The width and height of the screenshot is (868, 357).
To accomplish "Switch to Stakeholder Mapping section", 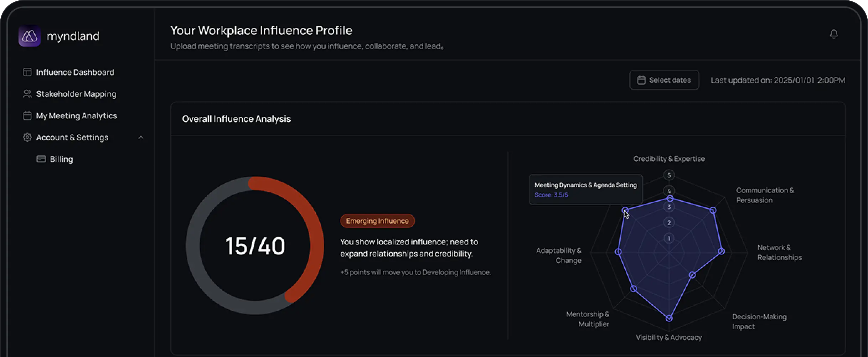I will [76, 94].
